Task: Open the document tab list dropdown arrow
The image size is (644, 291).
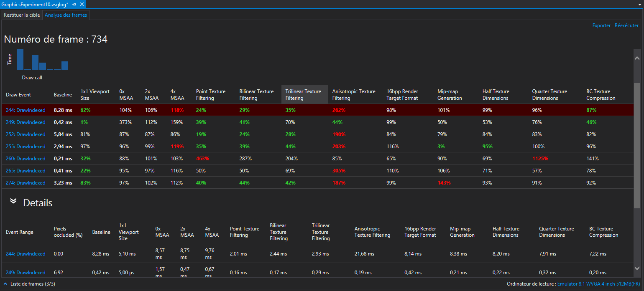Action: tap(640, 4)
